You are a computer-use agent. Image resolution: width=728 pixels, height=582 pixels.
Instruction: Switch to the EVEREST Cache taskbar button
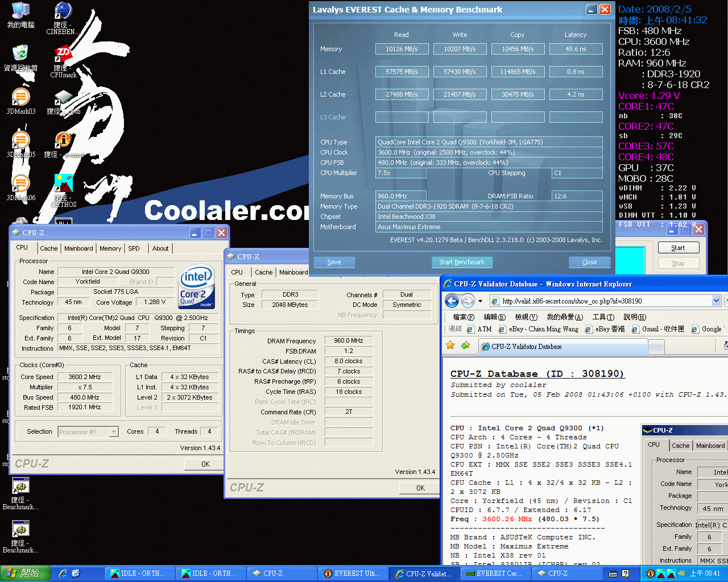pyautogui.click(x=495, y=573)
